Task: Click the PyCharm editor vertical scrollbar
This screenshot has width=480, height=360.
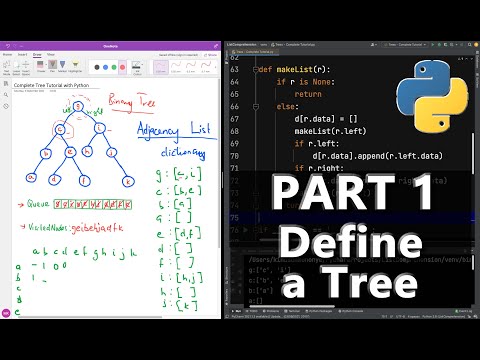Action: [473, 153]
